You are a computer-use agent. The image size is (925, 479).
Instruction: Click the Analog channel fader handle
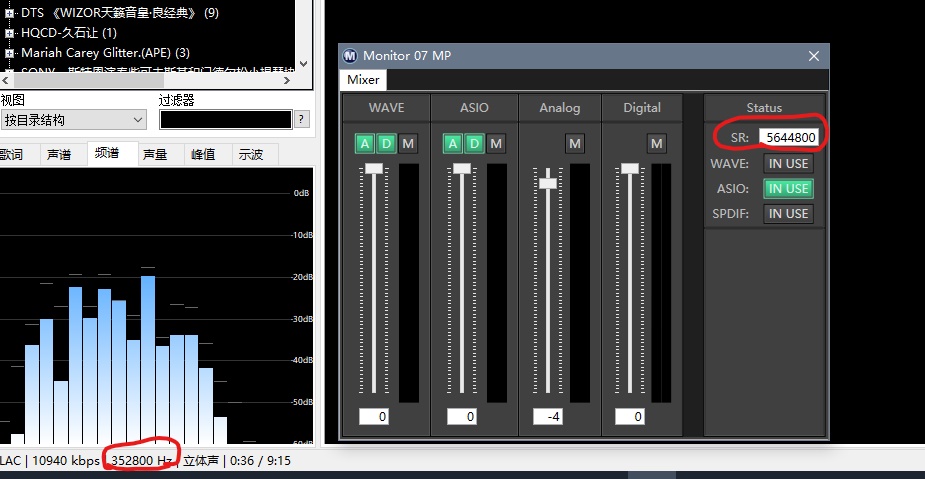548,182
